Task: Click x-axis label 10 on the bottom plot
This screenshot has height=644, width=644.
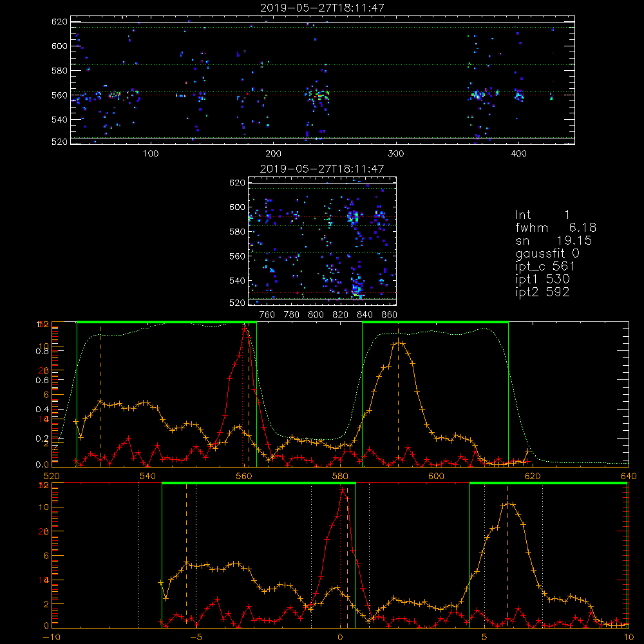Action: pos(629,638)
